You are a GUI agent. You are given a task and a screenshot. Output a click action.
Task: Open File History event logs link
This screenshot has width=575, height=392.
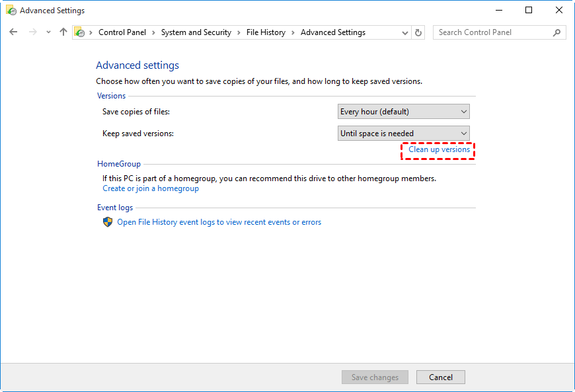pos(219,222)
